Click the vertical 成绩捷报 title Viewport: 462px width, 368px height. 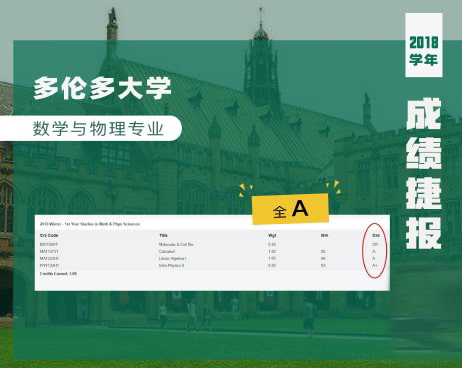point(424,173)
